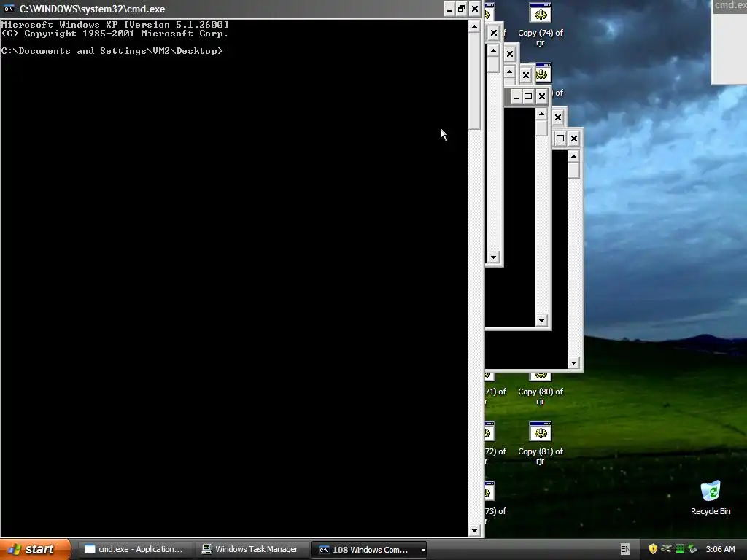Click the yellow security shield tray icon
The image size is (747, 560).
click(x=653, y=549)
